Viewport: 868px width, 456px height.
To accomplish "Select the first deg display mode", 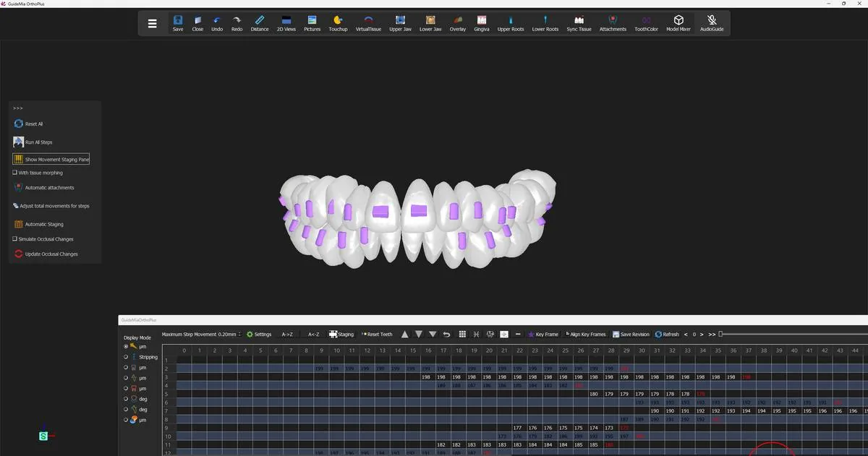I will (126, 399).
